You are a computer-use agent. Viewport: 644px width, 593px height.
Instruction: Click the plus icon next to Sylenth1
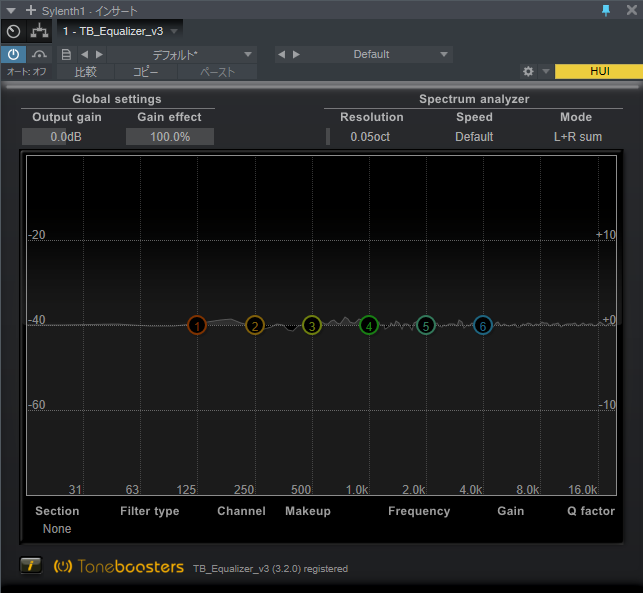31,10
